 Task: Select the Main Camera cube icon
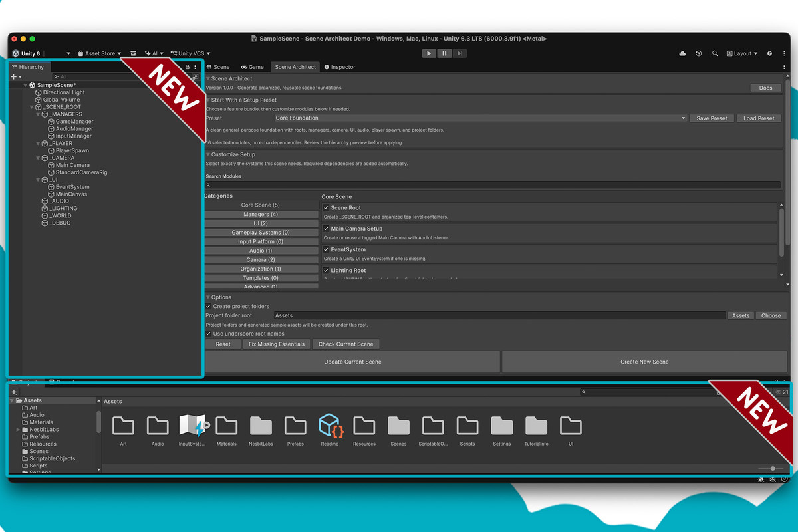point(51,165)
